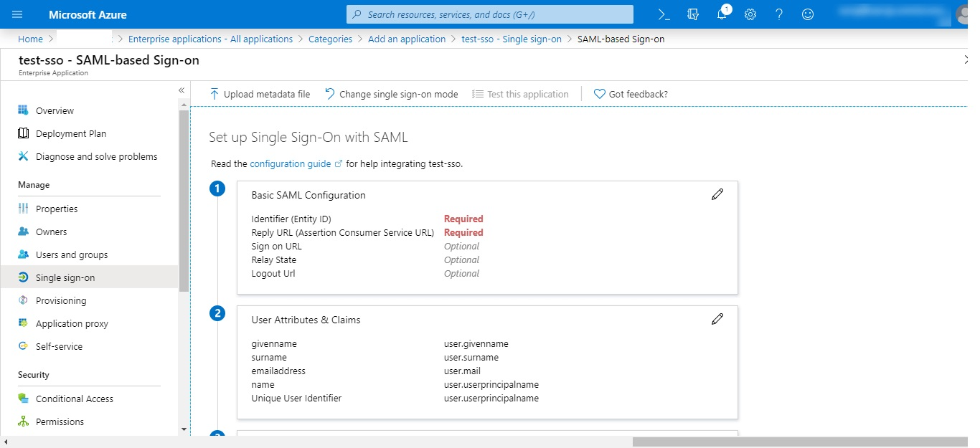The width and height of the screenshot is (980, 448).
Task: Click the Users and groups icon
Action: pyautogui.click(x=23, y=254)
